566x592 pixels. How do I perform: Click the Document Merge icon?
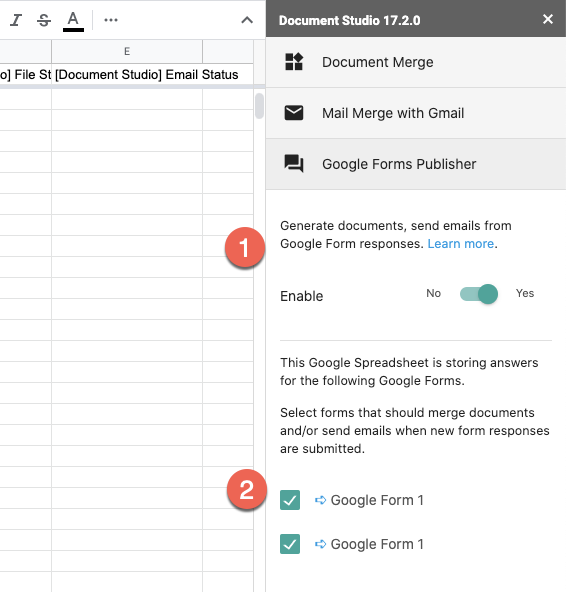pyautogui.click(x=294, y=62)
